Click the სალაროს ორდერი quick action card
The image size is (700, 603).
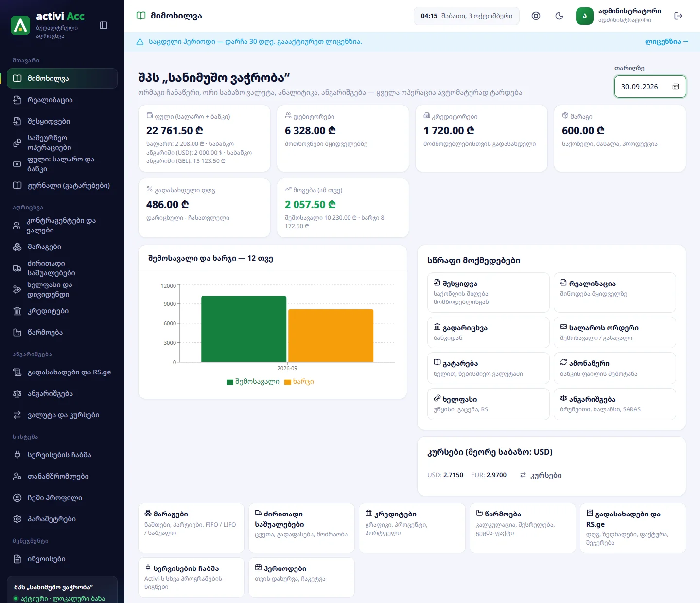click(x=614, y=332)
